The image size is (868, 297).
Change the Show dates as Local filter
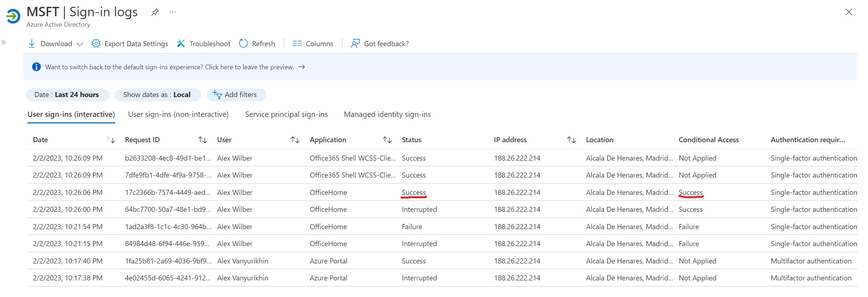click(x=157, y=95)
